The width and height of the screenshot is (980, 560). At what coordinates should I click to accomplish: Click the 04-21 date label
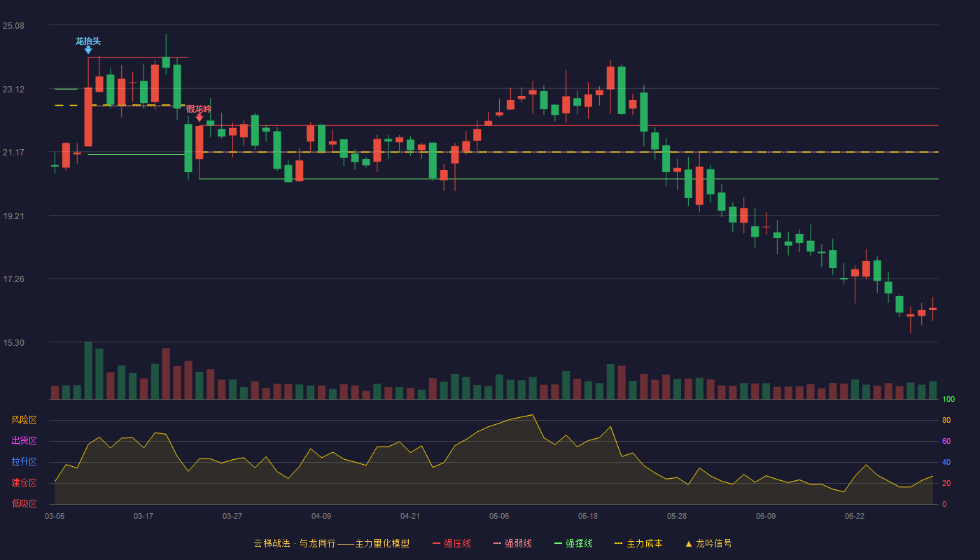point(410,516)
